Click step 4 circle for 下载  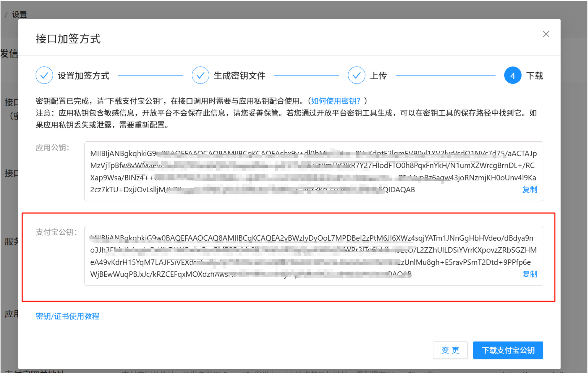tap(513, 75)
